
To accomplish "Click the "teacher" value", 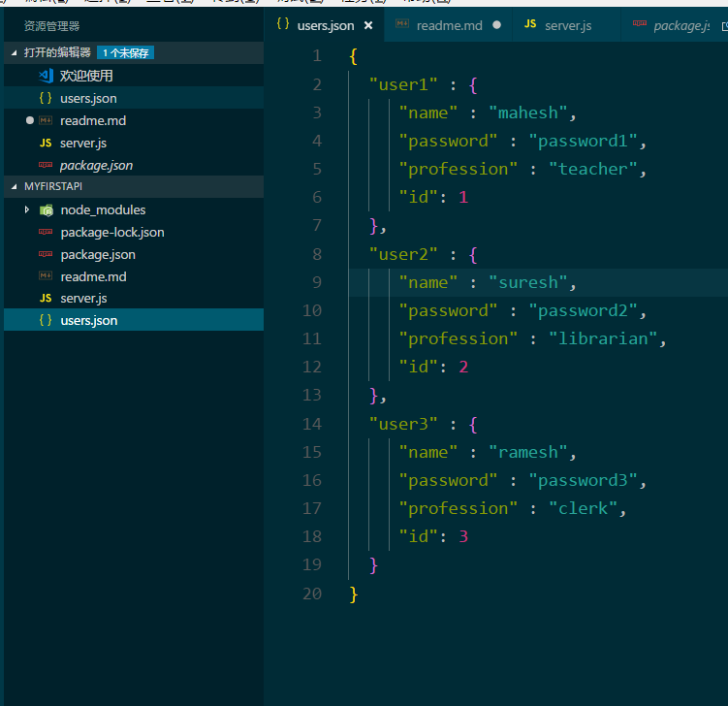I will coord(593,170).
